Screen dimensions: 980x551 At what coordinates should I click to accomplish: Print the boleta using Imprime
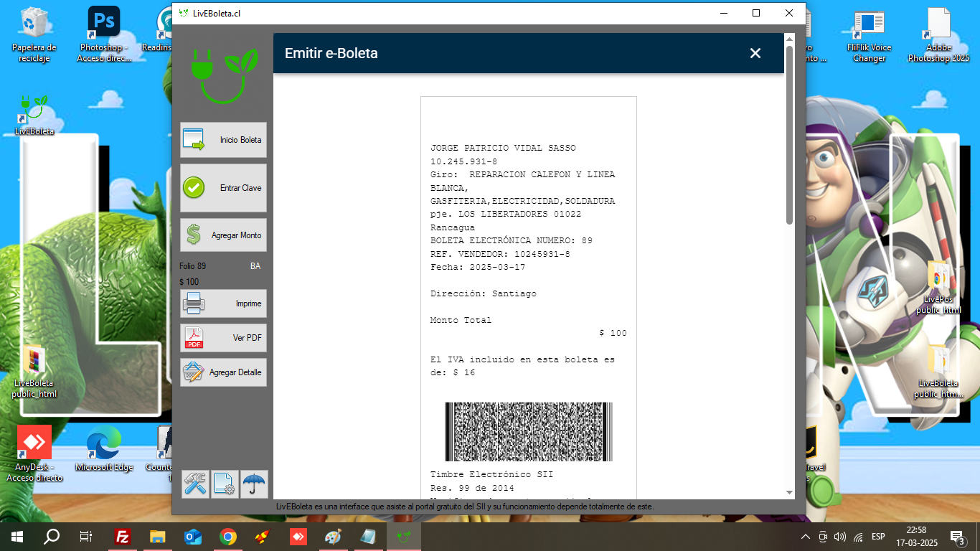click(223, 303)
